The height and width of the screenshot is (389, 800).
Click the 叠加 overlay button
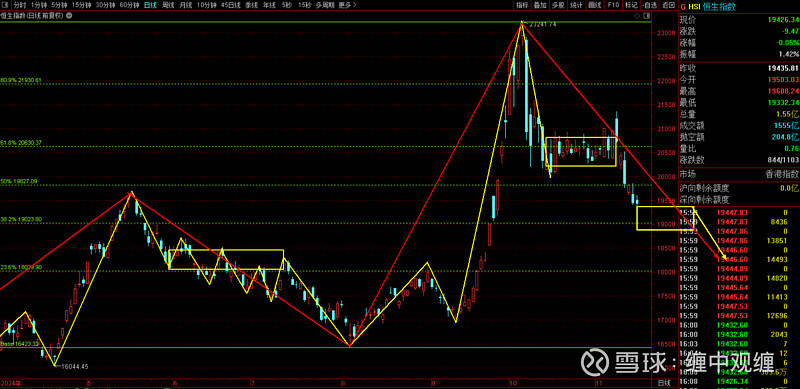point(540,5)
